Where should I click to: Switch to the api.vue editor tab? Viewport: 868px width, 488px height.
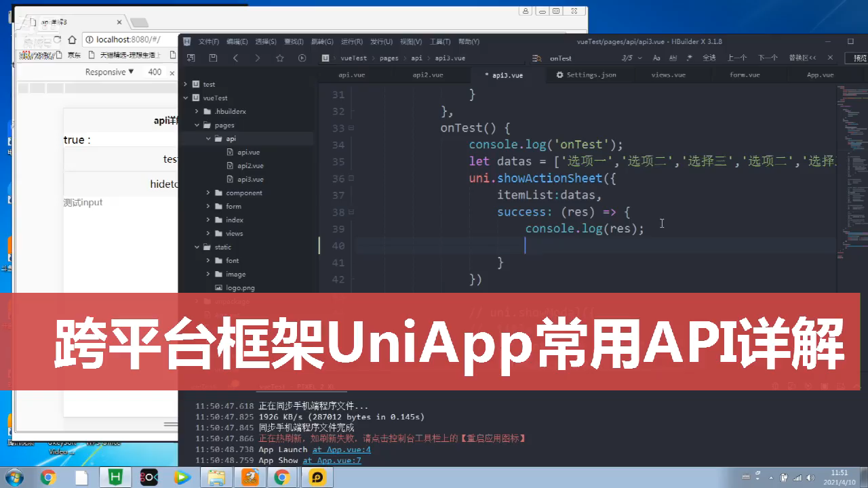point(352,75)
